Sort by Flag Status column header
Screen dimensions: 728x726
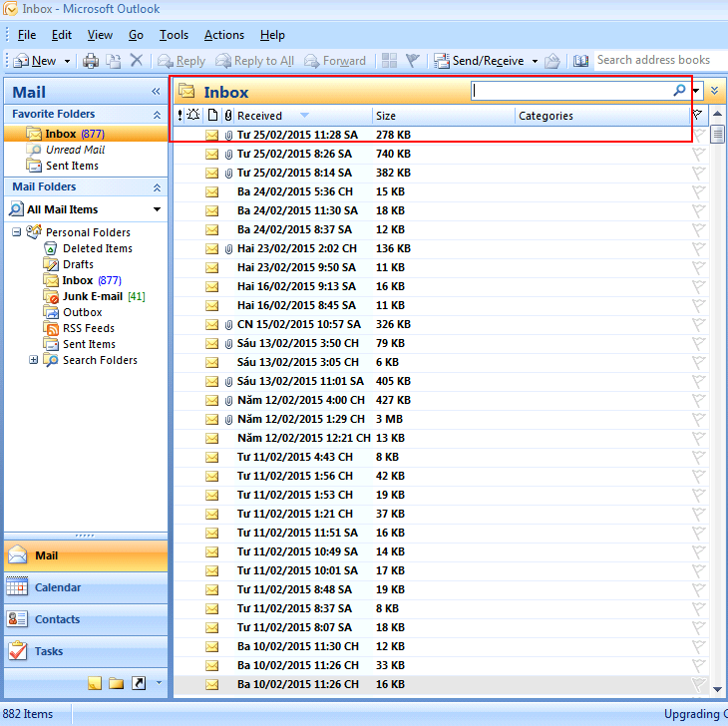click(x=697, y=115)
